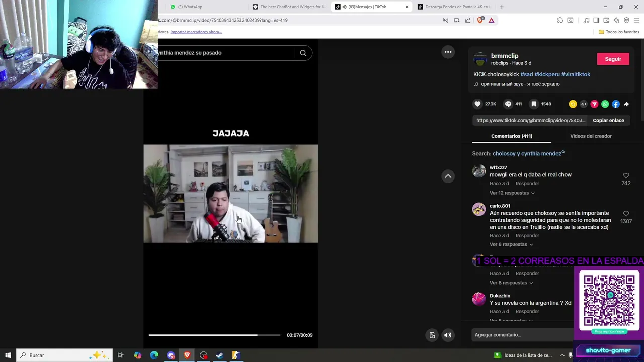The width and height of the screenshot is (644, 362).
Task: Open the three-dot video options menu
Action: click(448, 52)
